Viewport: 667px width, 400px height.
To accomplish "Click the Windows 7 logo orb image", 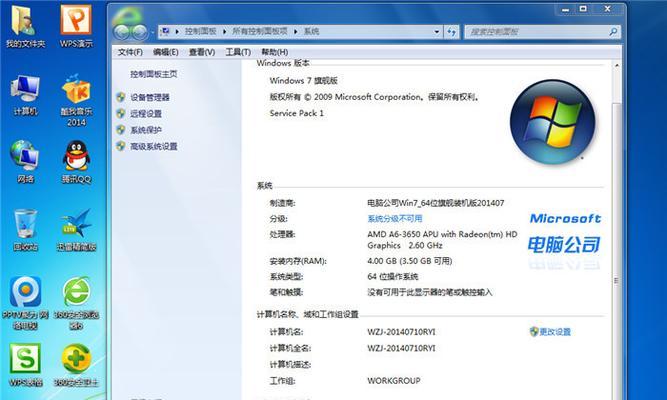I will (x=552, y=122).
